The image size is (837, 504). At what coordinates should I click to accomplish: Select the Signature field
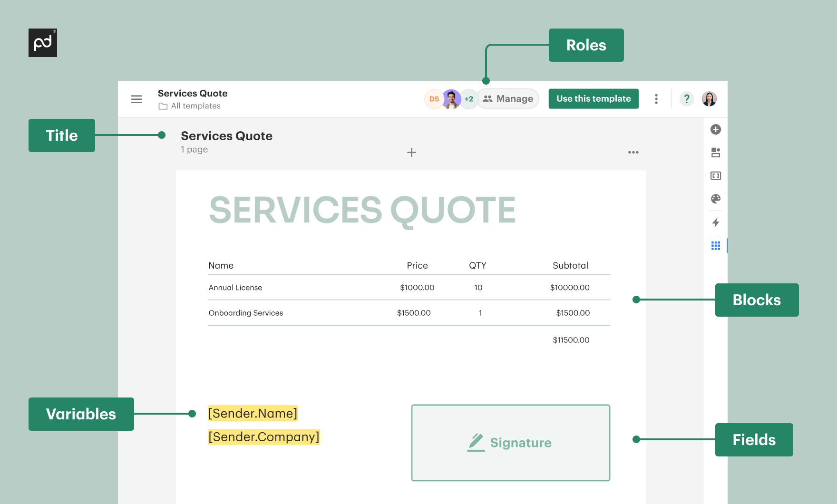510,442
